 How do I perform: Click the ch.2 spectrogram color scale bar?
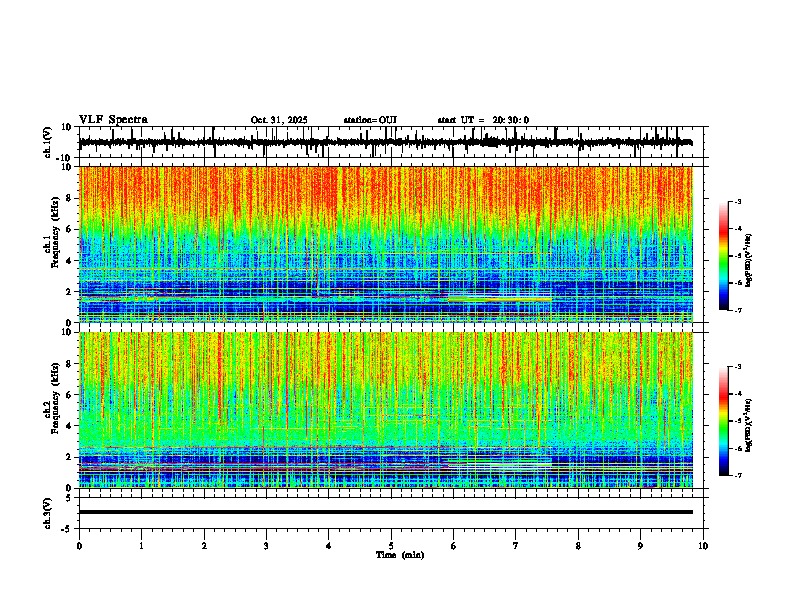723,421
